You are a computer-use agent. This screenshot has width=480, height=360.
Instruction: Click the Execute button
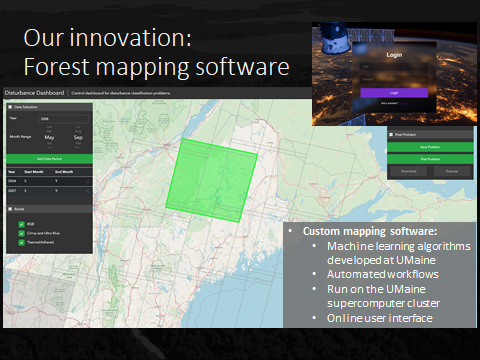(x=452, y=171)
